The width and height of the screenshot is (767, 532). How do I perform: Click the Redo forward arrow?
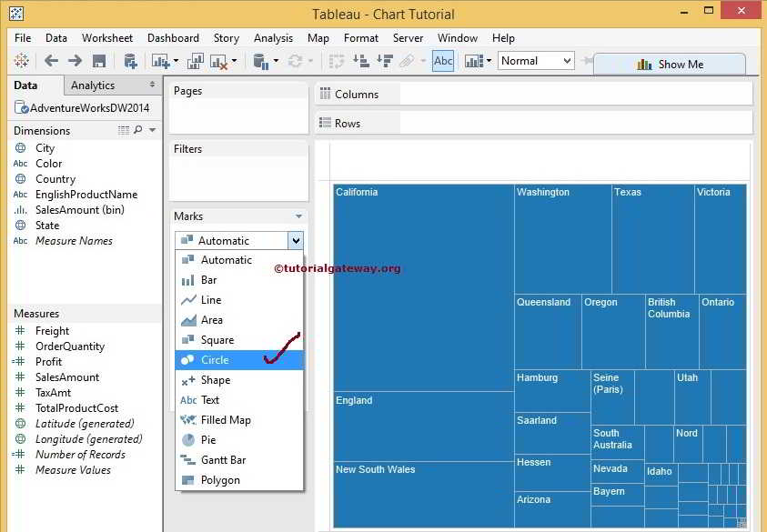pyautogui.click(x=75, y=61)
